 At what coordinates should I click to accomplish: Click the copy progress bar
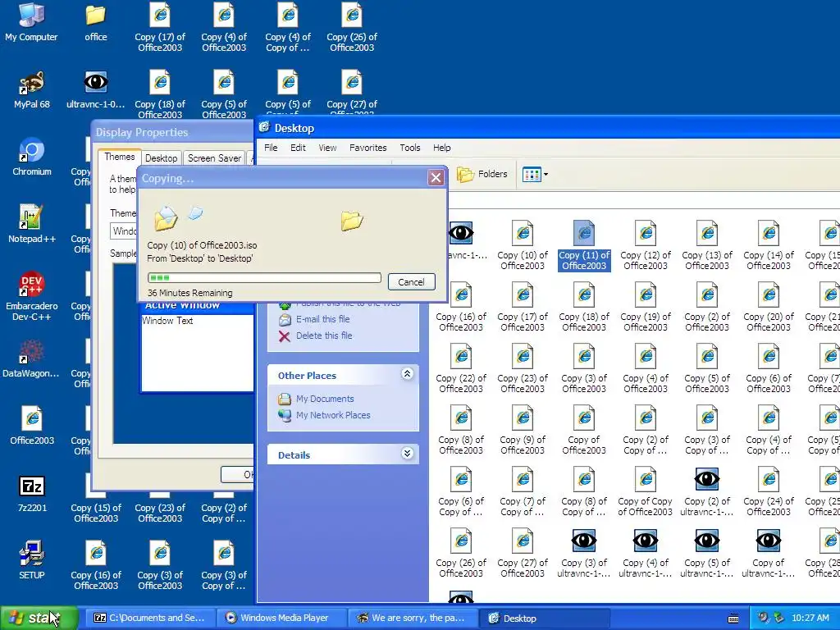(265, 278)
